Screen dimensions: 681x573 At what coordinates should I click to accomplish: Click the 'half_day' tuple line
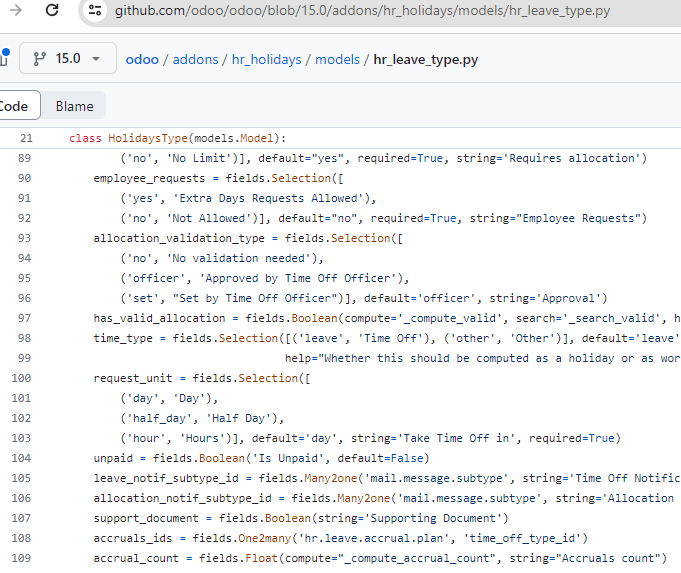202,418
